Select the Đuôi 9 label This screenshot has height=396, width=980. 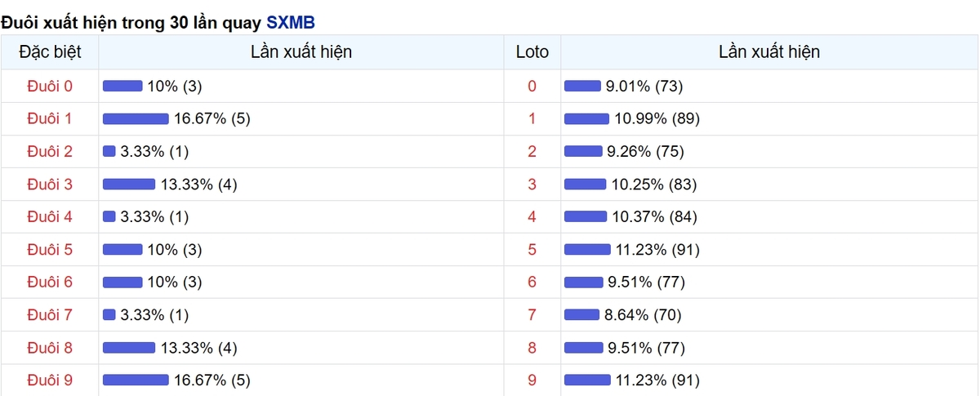coord(50,380)
